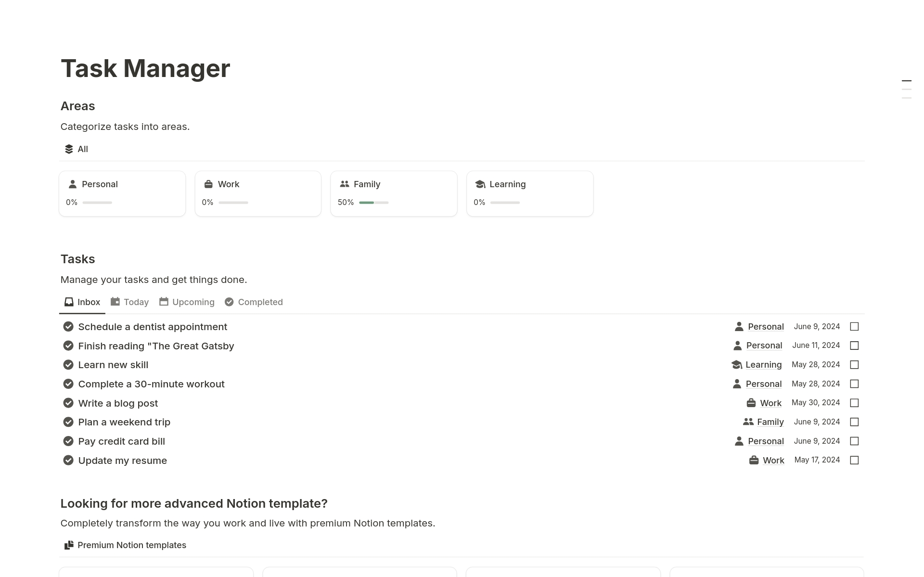Open the Learning area link on Learn new skill

pyautogui.click(x=763, y=365)
